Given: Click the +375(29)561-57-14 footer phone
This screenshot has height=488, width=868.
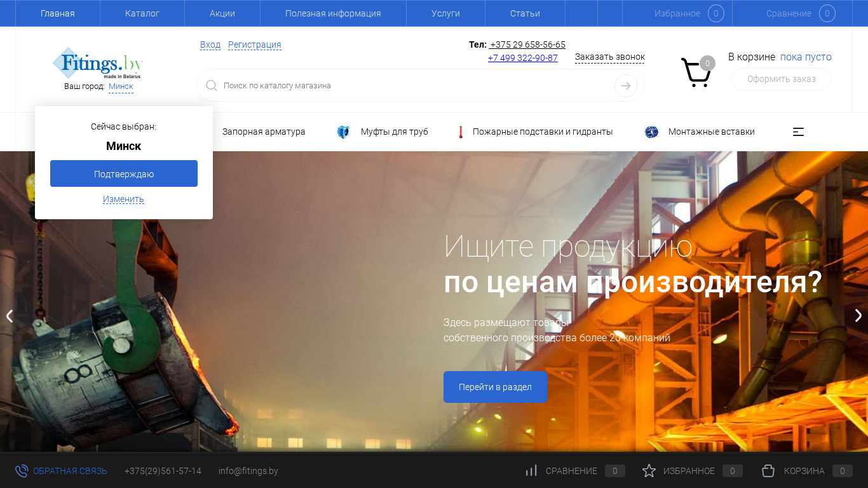Looking at the screenshot, I should click(x=163, y=471).
